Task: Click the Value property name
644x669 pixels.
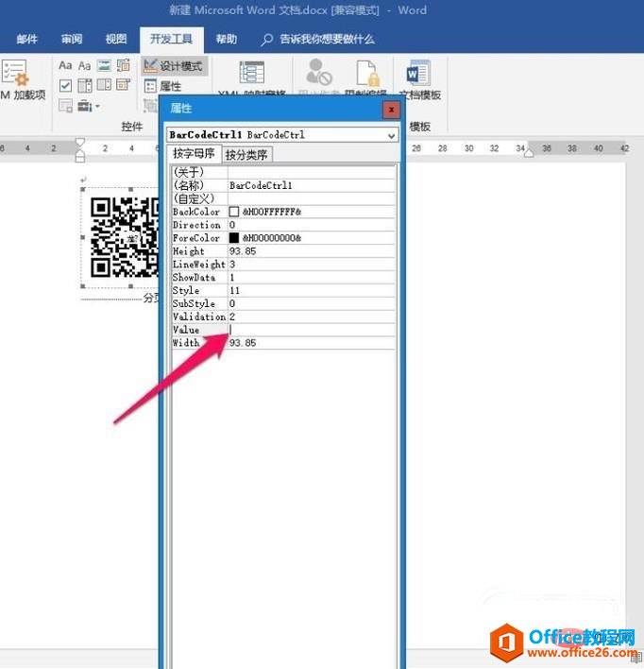Action: click(x=186, y=330)
